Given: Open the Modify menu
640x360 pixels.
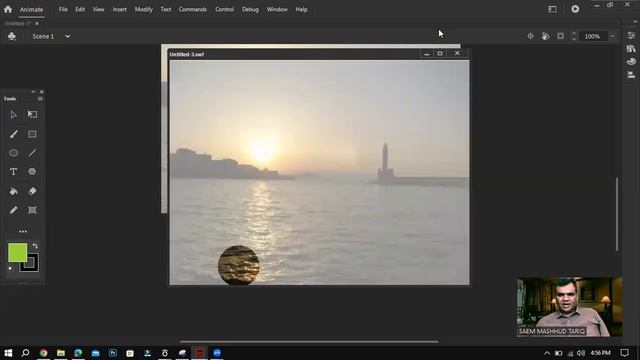Looking at the screenshot, I should click(144, 9).
